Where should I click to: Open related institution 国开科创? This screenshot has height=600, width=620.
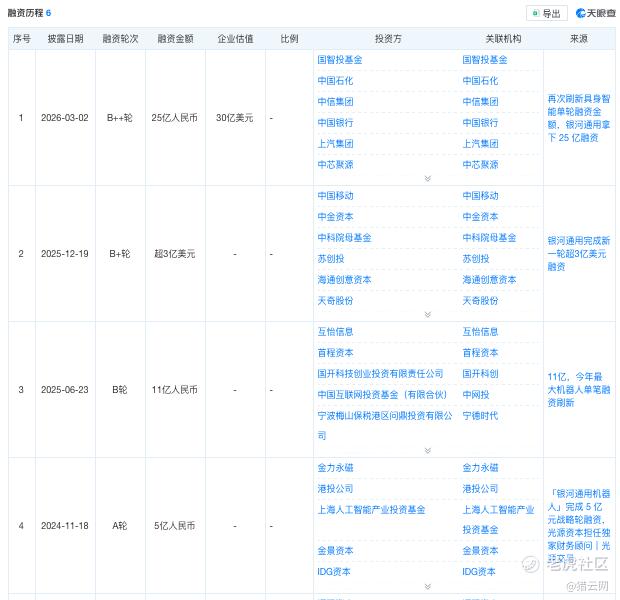coord(480,374)
